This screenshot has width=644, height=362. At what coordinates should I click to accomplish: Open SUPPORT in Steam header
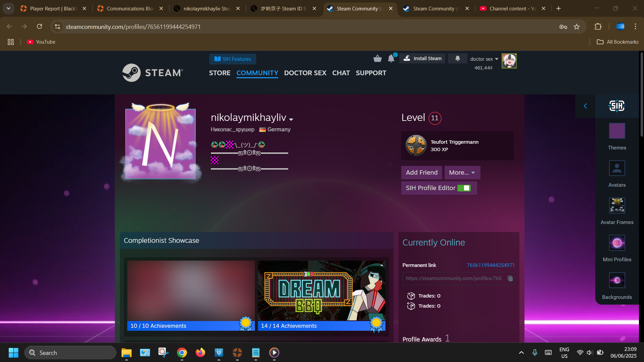pyautogui.click(x=371, y=73)
